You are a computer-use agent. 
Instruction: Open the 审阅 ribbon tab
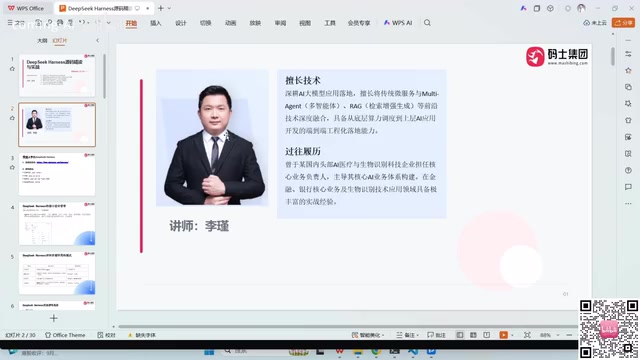click(280, 23)
